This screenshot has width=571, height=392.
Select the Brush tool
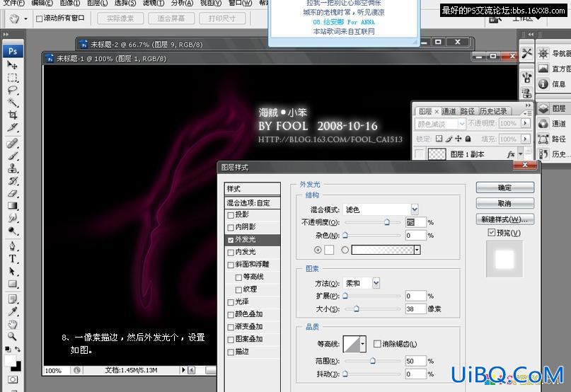point(12,156)
